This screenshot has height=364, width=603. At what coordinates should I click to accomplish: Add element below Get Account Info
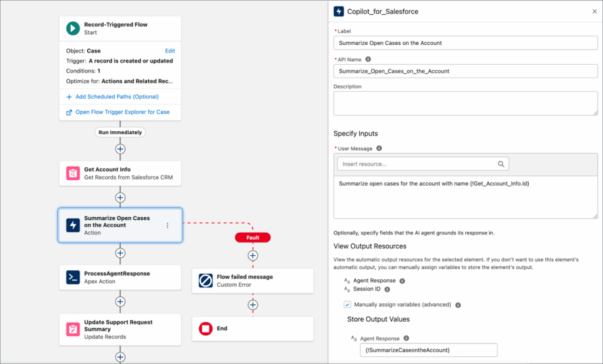120,197
